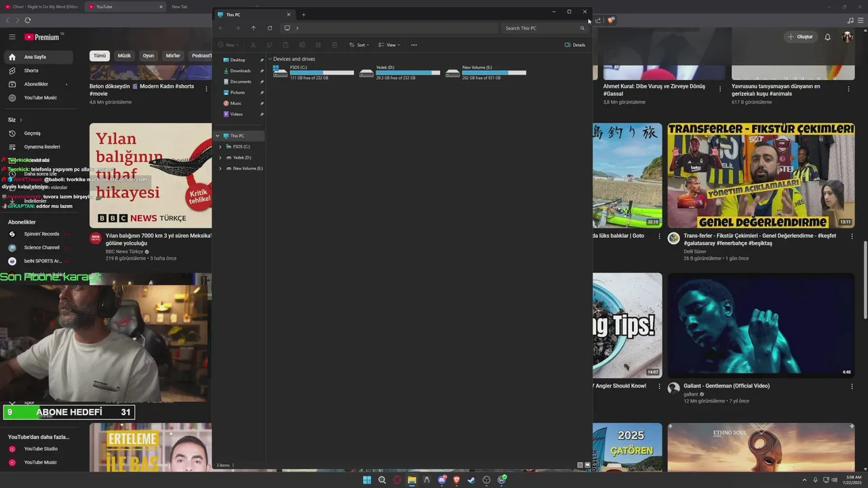Switch to the Oliver - Night Is On My Mind browser tab

pos(42,7)
